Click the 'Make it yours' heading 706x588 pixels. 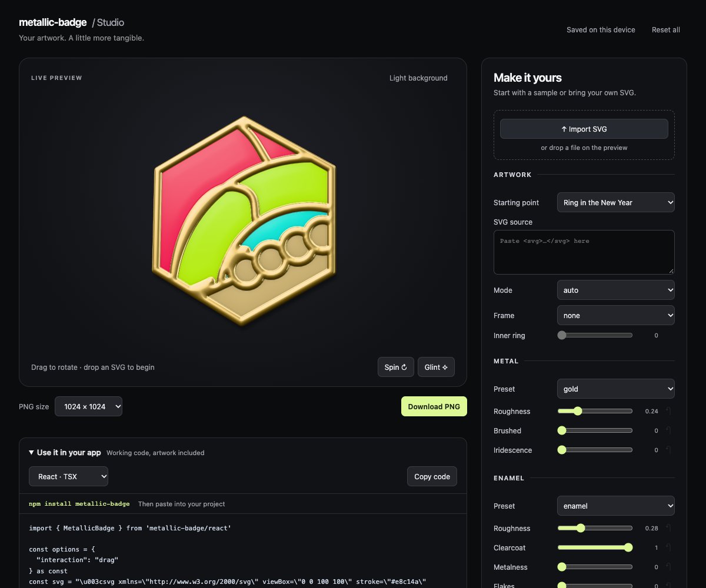(x=528, y=78)
